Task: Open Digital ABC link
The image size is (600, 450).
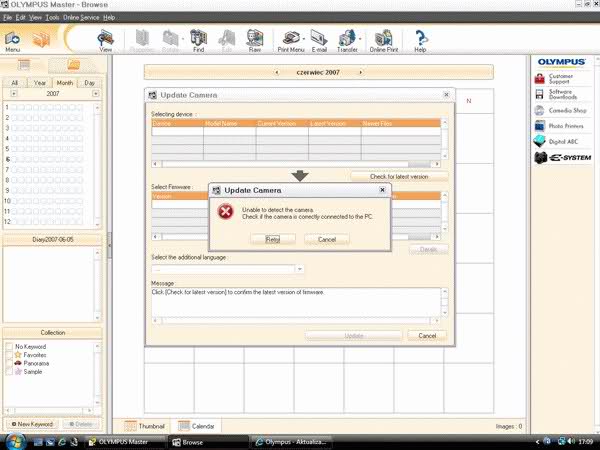Action: tap(556, 142)
